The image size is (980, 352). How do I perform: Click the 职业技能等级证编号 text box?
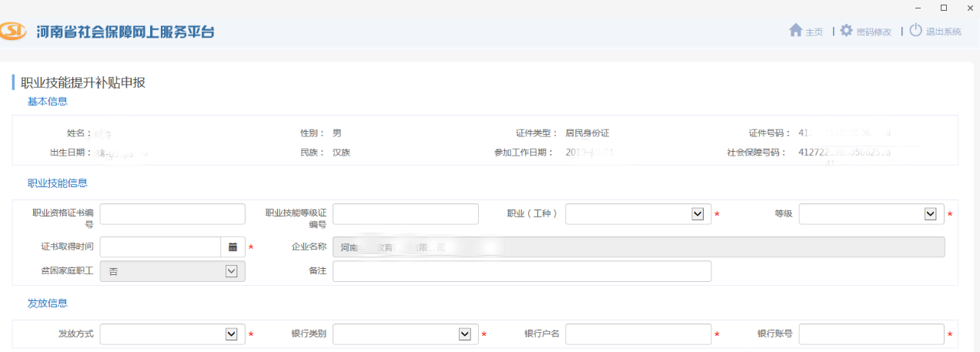[x=405, y=214]
